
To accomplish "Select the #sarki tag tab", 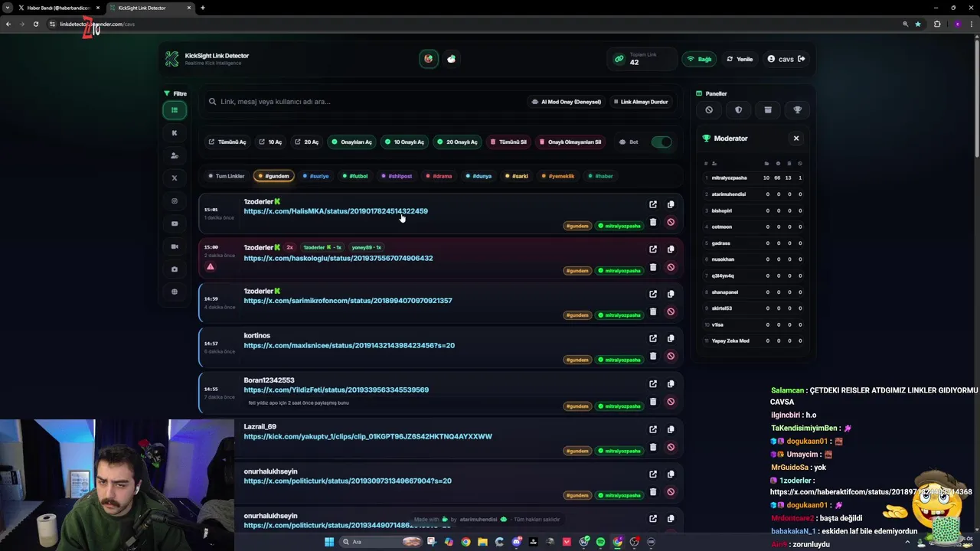I will [517, 176].
